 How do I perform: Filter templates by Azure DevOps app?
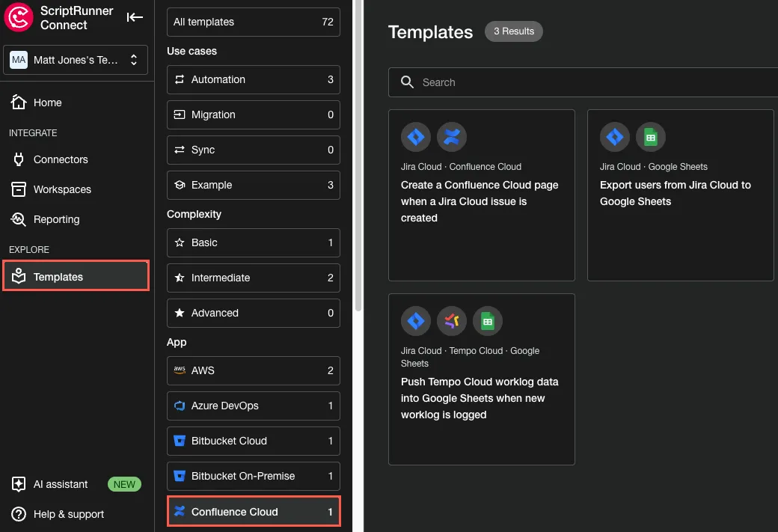click(x=254, y=406)
